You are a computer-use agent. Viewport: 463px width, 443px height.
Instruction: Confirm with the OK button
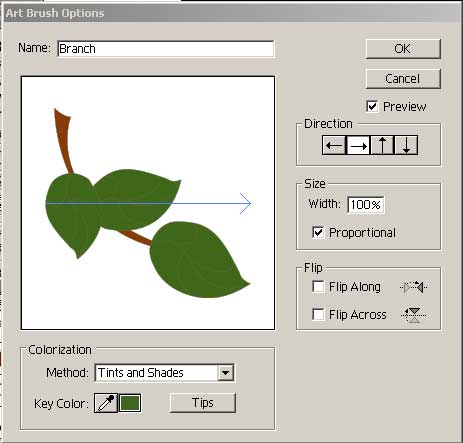(x=403, y=49)
